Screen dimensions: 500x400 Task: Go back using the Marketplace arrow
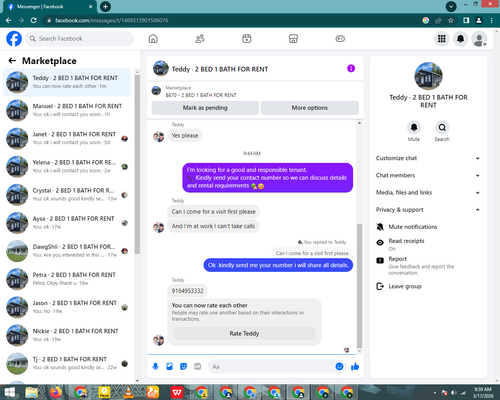12,61
